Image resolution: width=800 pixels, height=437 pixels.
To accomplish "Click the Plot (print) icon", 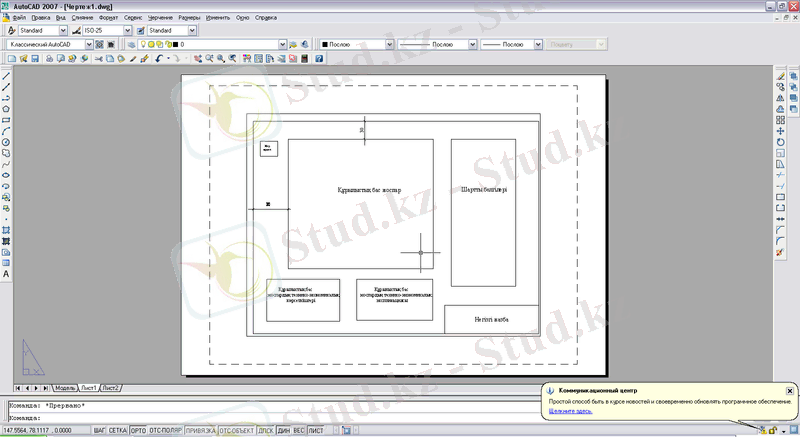I will click(49, 59).
